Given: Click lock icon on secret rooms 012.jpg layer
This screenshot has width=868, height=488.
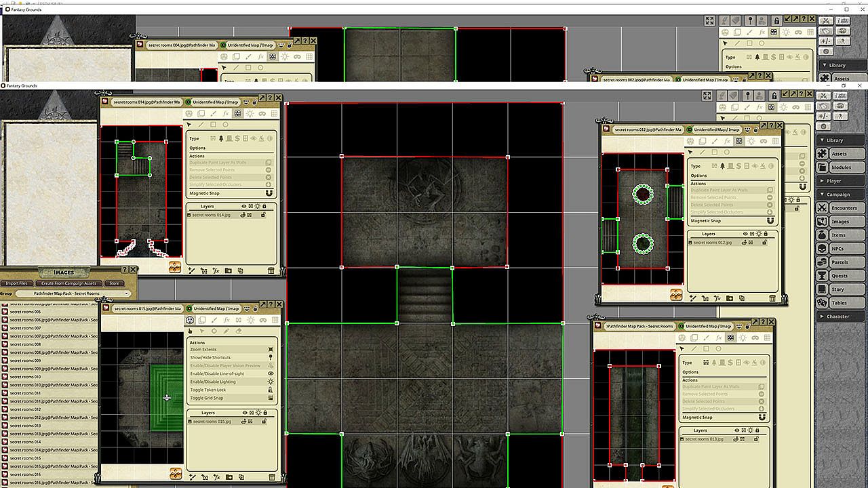Looking at the screenshot, I should pyautogui.click(x=765, y=242).
